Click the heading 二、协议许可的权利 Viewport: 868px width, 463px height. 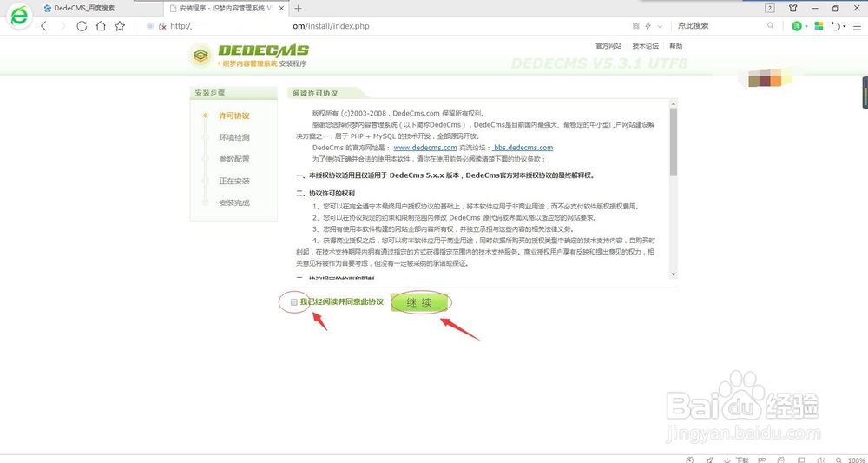[325, 194]
